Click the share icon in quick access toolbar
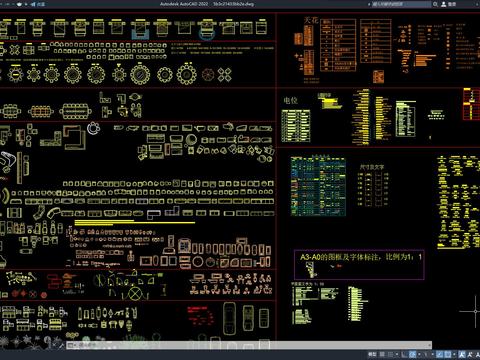Screen dimensions: 480x360 click(33, 4)
